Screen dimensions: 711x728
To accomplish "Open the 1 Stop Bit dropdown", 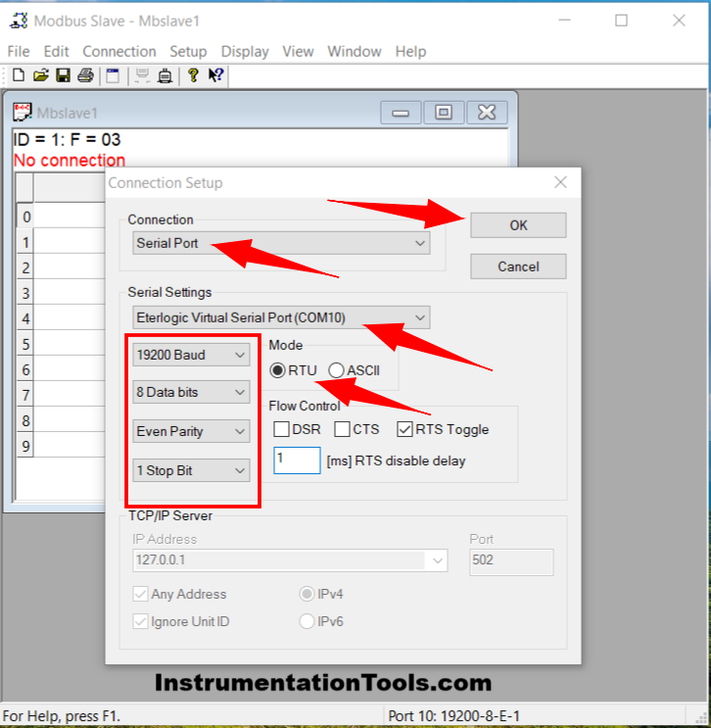I will [x=191, y=470].
